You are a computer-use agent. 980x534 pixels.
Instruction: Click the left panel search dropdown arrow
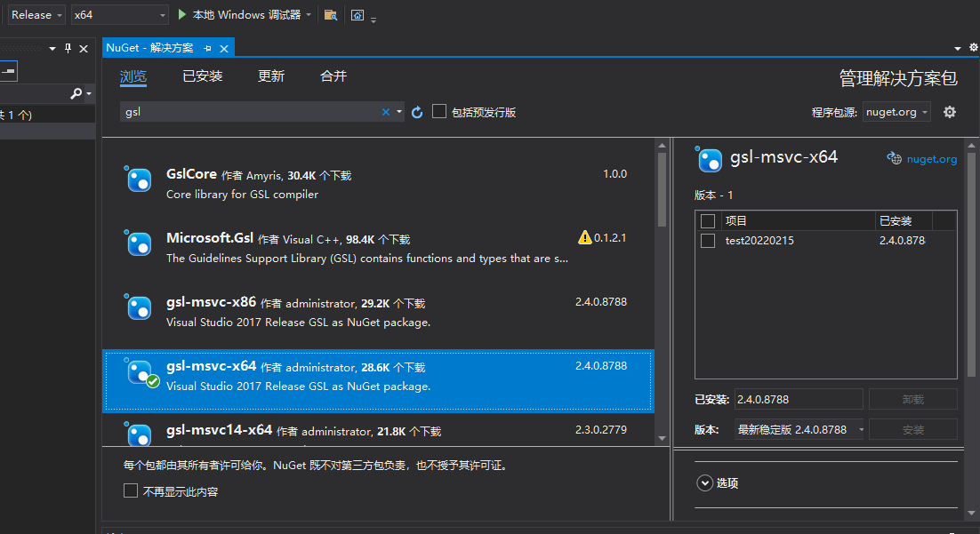coord(89,93)
